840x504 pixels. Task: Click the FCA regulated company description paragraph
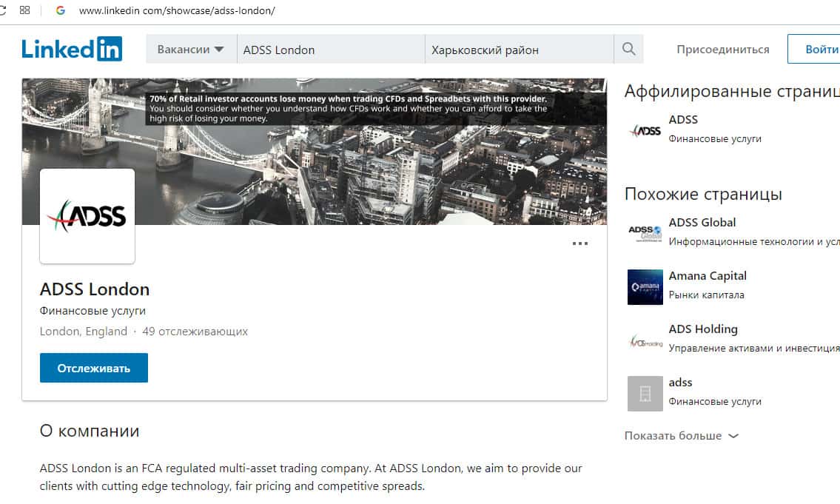tap(311, 477)
